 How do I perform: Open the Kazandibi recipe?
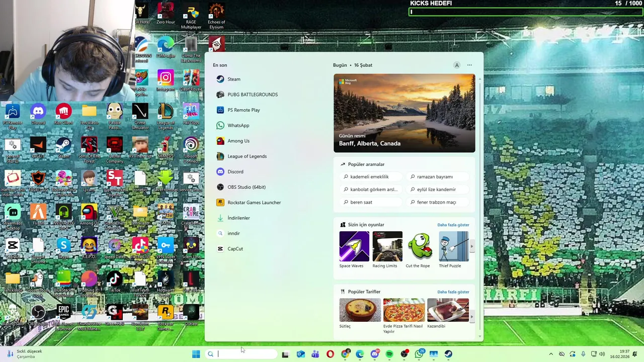[x=448, y=314]
